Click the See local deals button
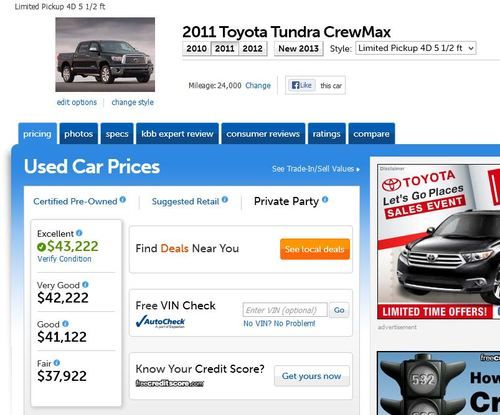The height and width of the screenshot is (415, 500). tap(315, 249)
